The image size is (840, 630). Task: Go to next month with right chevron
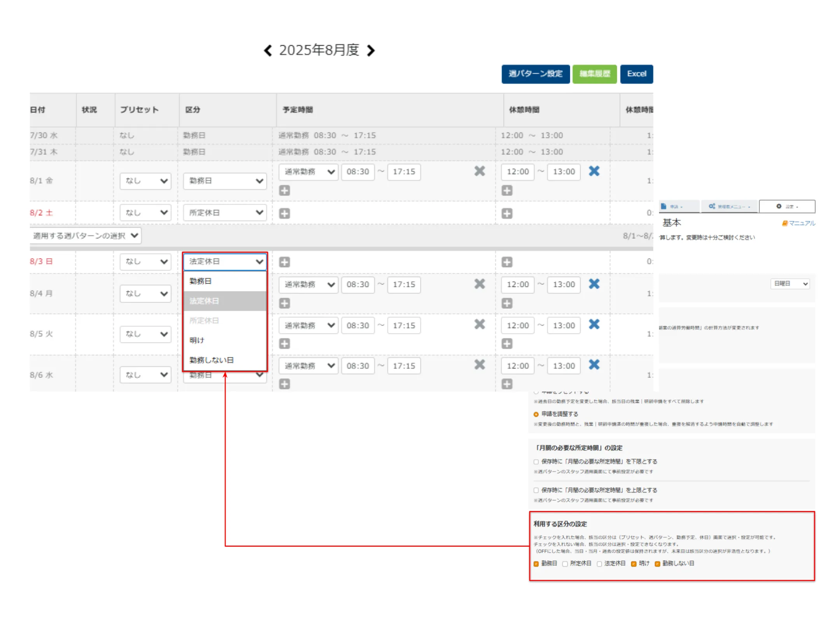(371, 51)
